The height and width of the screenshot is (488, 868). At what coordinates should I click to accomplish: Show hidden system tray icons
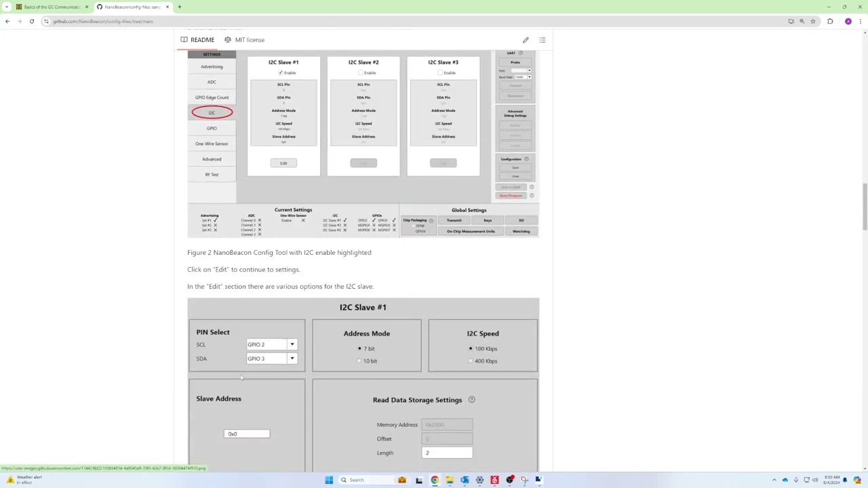click(774, 480)
